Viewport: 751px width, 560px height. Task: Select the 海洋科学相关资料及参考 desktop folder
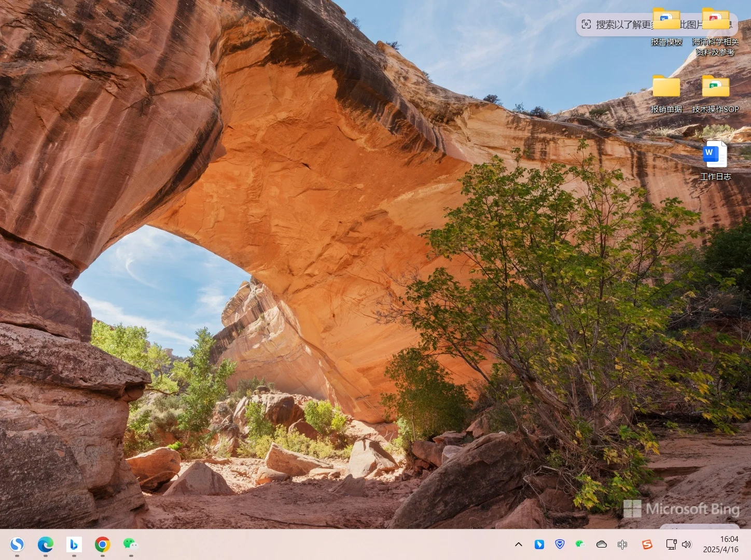point(716,32)
